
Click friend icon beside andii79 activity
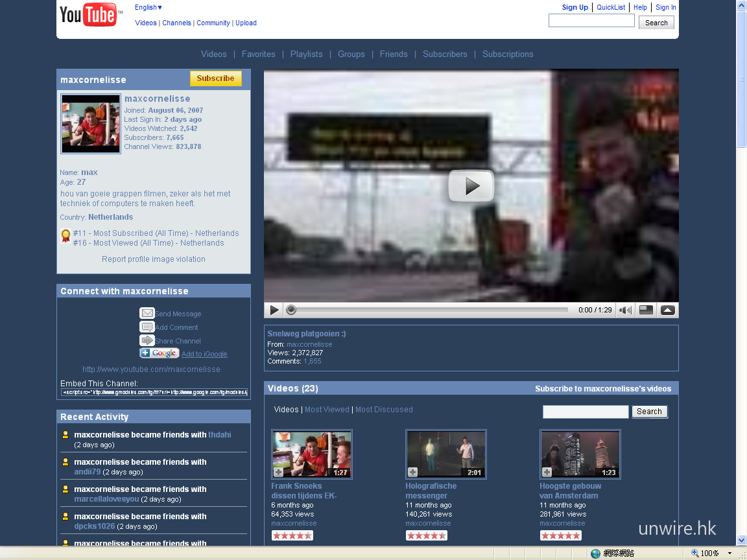point(65,461)
